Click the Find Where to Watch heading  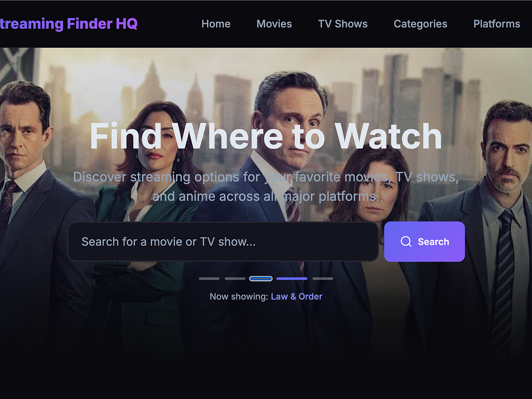point(266,136)
